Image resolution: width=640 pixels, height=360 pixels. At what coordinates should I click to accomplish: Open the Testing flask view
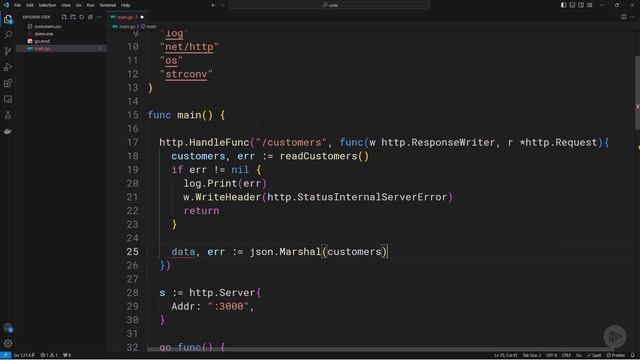coord(8,115)
